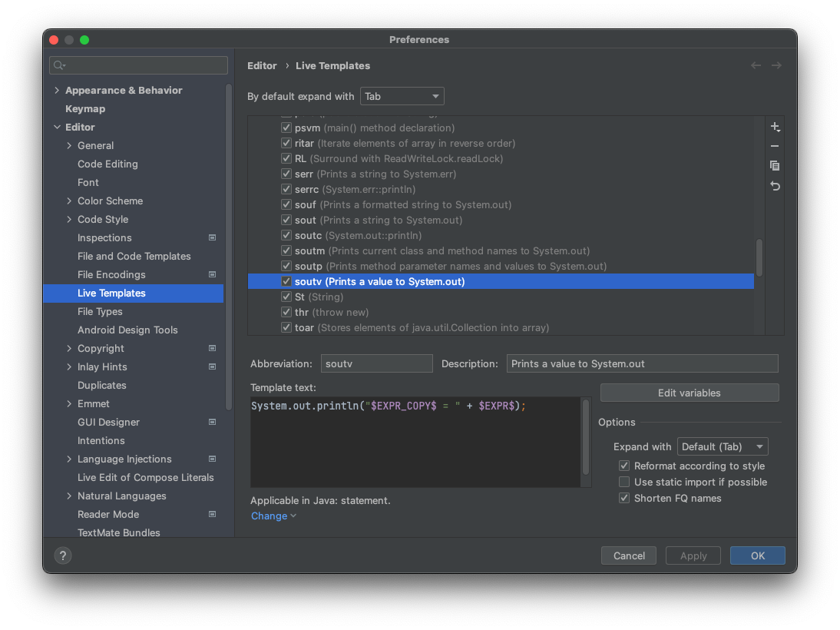This screenshot has width=840, height=630.
Task: Confirm with the OK button
Action: click(758, 555)
